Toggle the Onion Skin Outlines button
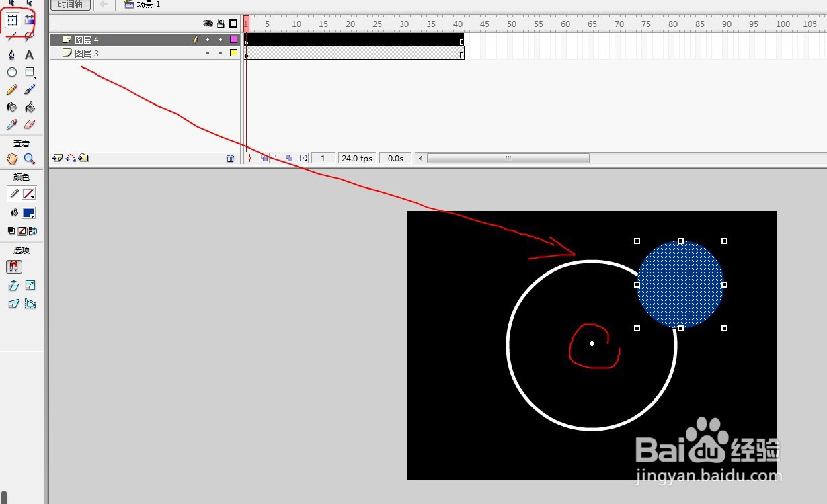 [x=275, y=158]
